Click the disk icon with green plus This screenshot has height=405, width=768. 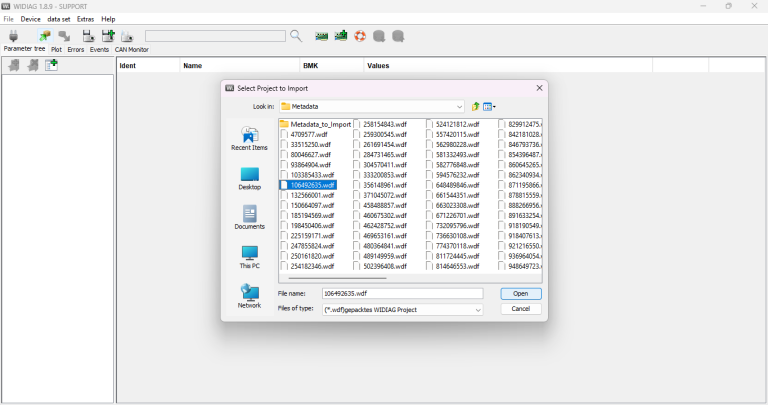pyautogui.click(x=108, y=36)
